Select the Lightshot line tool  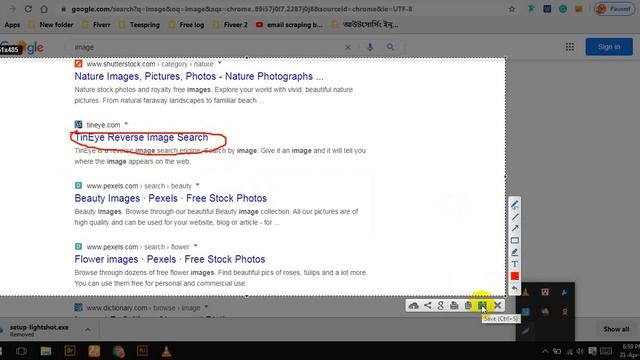(515, 217)
